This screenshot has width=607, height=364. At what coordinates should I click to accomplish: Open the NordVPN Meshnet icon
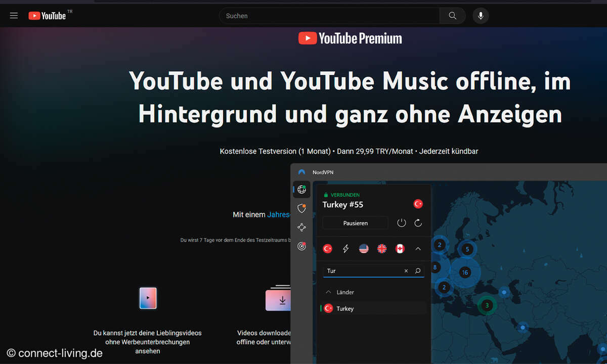click(302, 227)
